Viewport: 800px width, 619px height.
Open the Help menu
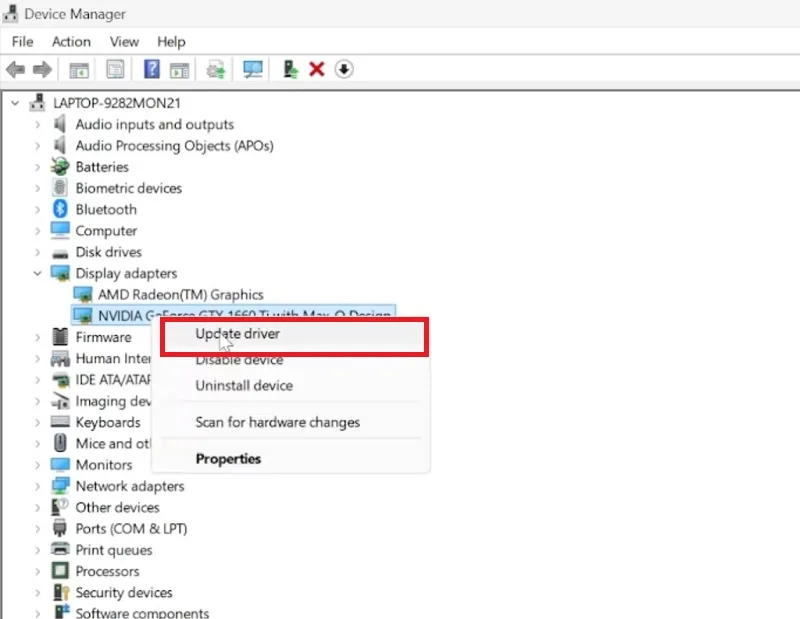pos(171,41)
